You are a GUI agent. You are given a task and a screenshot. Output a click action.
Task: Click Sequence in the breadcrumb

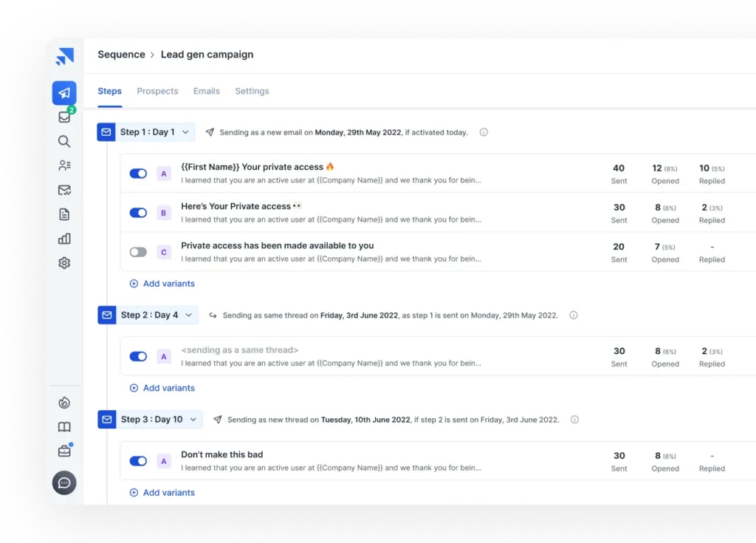click(121, 55)
